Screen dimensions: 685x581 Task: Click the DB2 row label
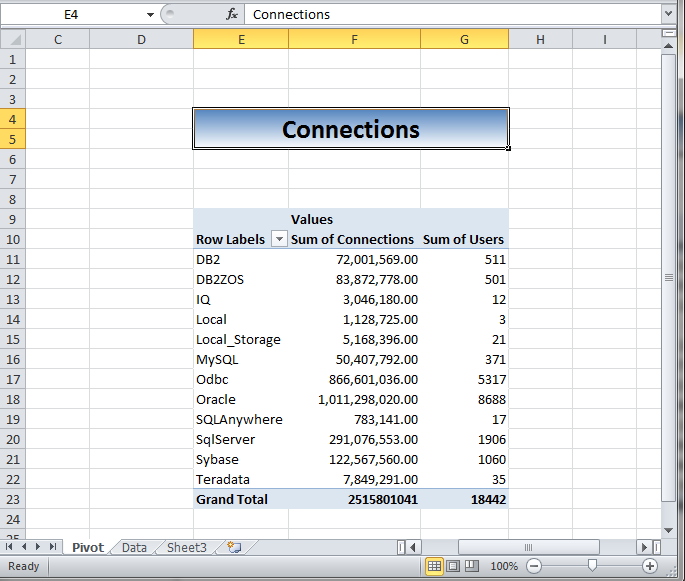pos(208,259)
